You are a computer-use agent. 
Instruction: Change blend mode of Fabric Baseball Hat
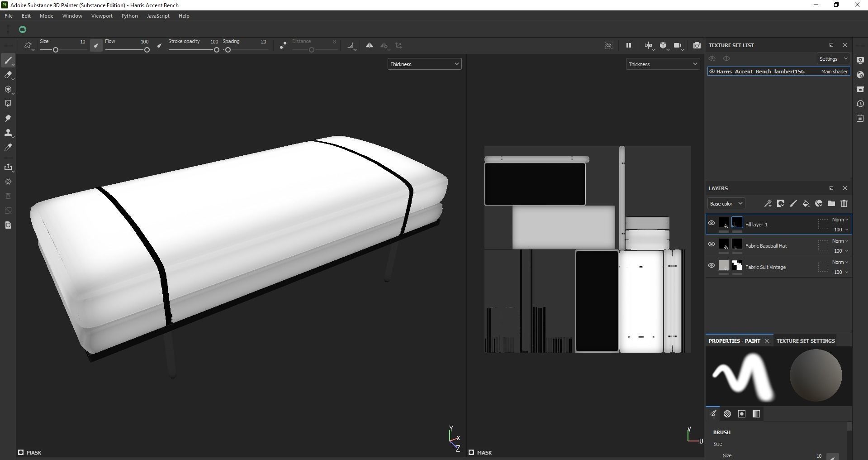(840, 241)
